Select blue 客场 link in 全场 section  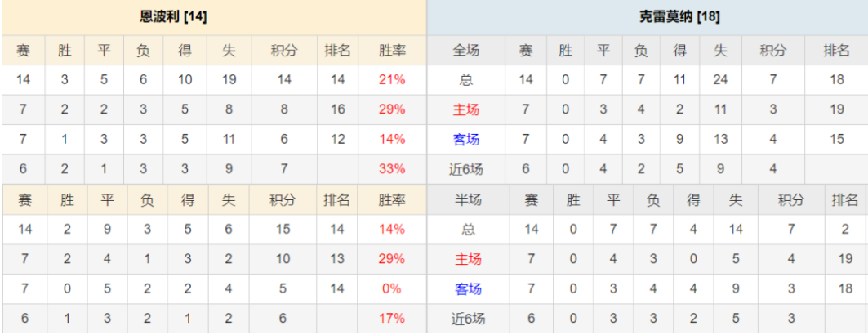click(x=466, y=140)
